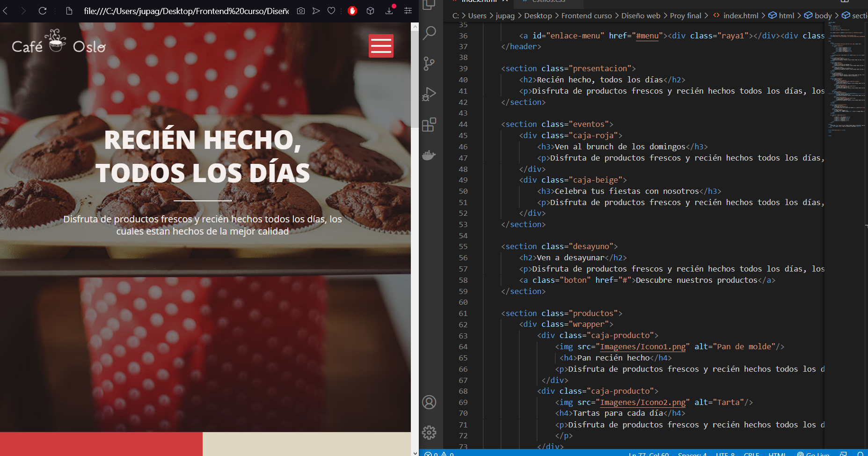Select the 'Desktop' breadcrumb
The image size is (868, 456).
(x=538, y=15)
